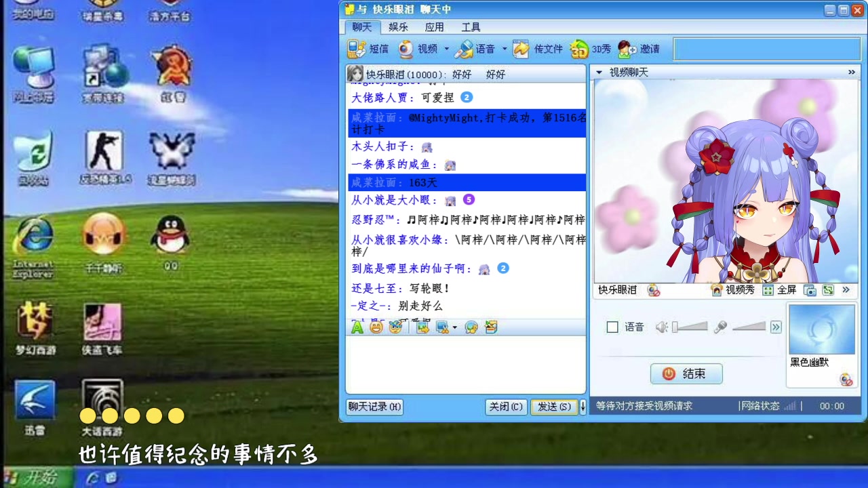Click the green swap-window icon in video bar

click(x=828, y=290)
